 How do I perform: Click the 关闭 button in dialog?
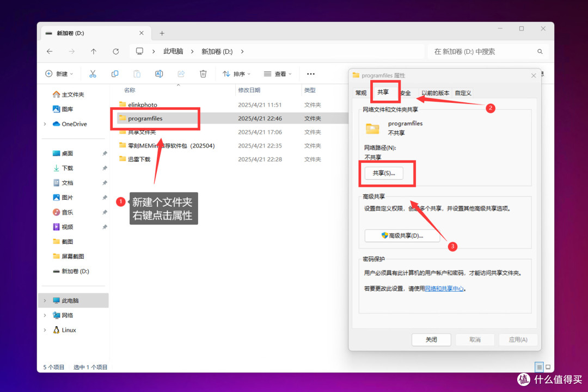431,340
